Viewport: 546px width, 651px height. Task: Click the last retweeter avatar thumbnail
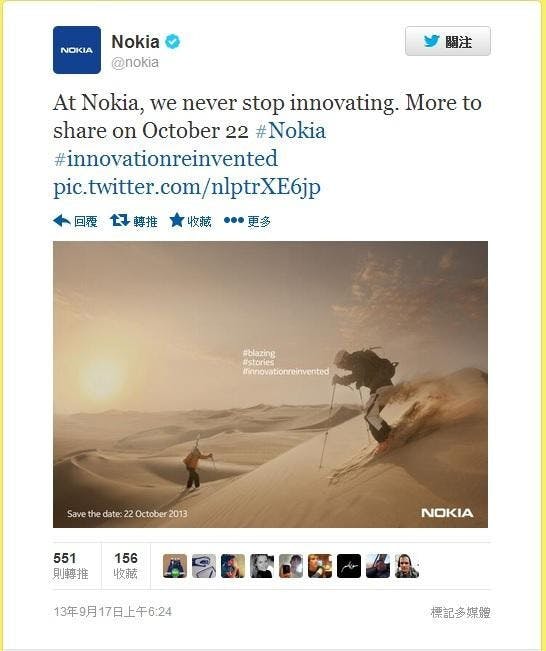tap(407, 566)
